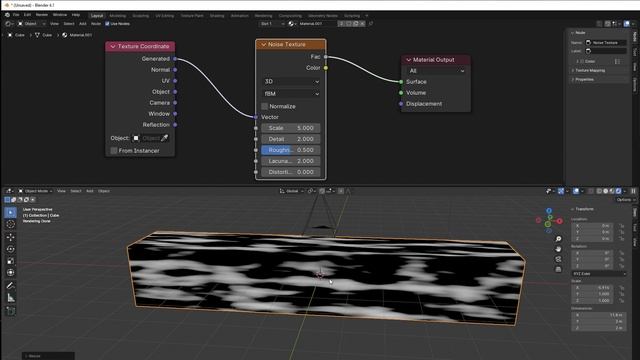
Task: Open the All target dropdown in Material Output
Action: (x=436, y=71)
